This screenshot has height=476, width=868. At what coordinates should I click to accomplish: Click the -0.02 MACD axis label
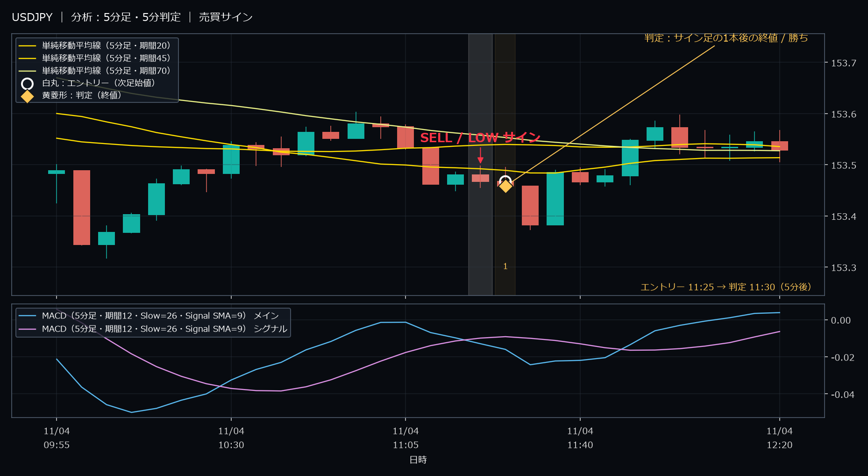pyautogui.click(x=842, y=357)
